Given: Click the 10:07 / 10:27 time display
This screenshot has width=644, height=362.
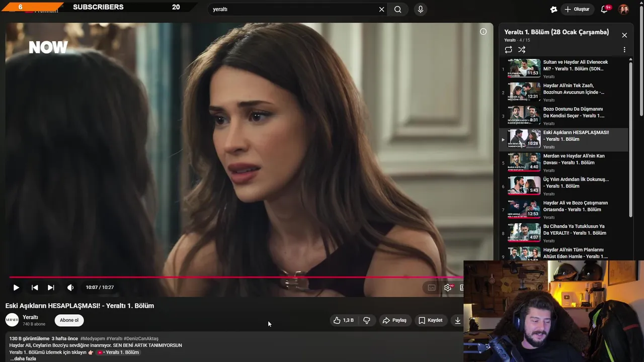Looking at the screenshot, I should 100,288.
